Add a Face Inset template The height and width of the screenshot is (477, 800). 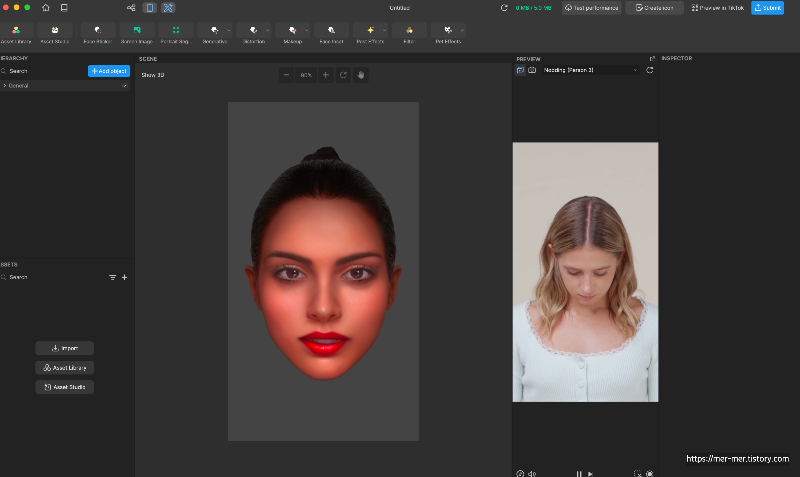(x=331, y=31)
